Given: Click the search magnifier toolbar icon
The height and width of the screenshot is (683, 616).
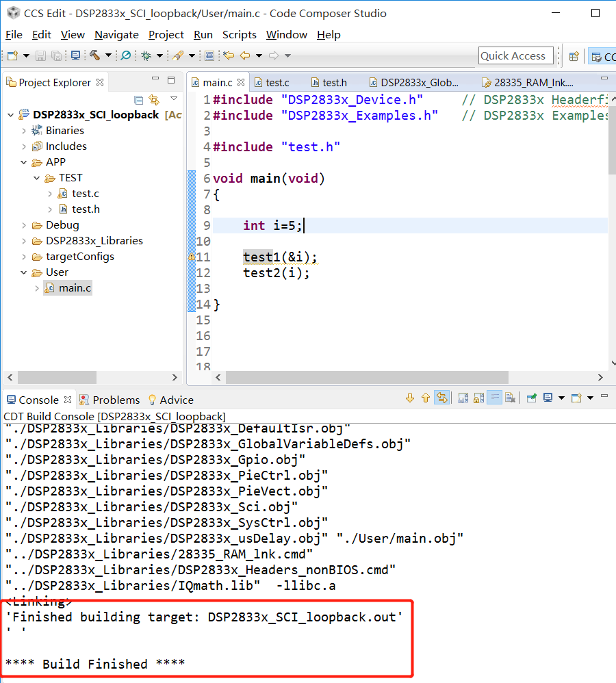Looking at the screenshot, I should click(125, 55).
